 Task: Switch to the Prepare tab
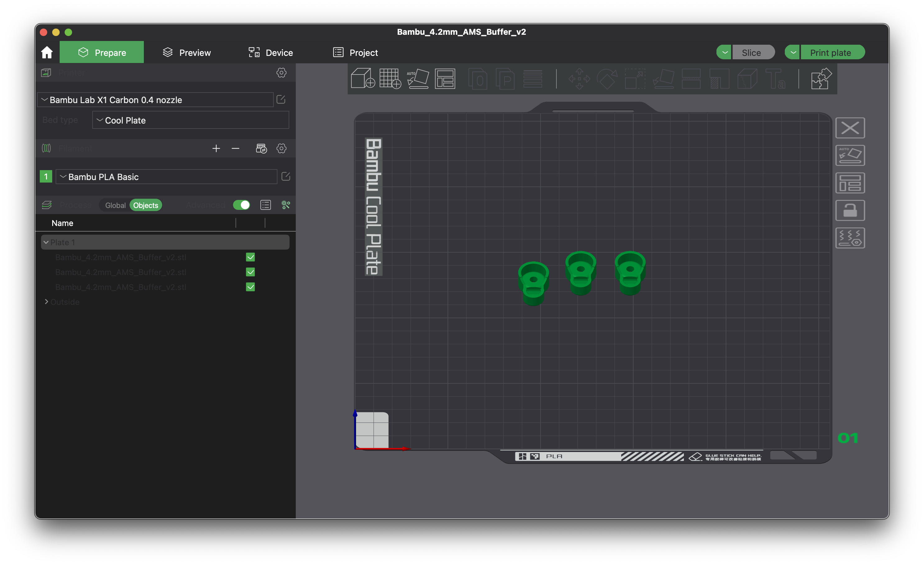(102, 52)
